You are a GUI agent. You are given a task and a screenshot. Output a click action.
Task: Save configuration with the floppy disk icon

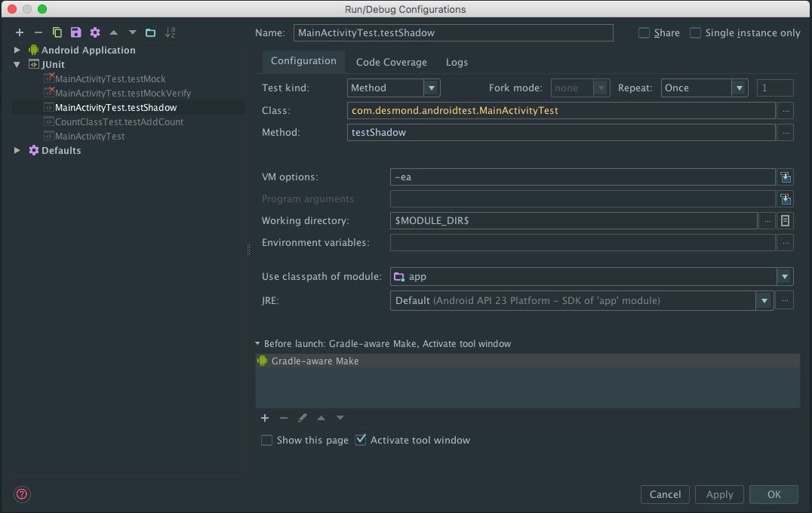click(x=75, y=32)
